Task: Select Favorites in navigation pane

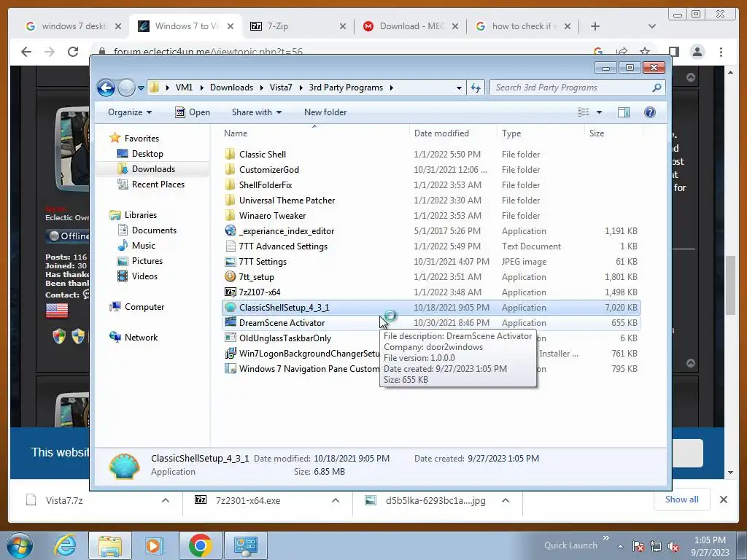Action: (142, 139)
